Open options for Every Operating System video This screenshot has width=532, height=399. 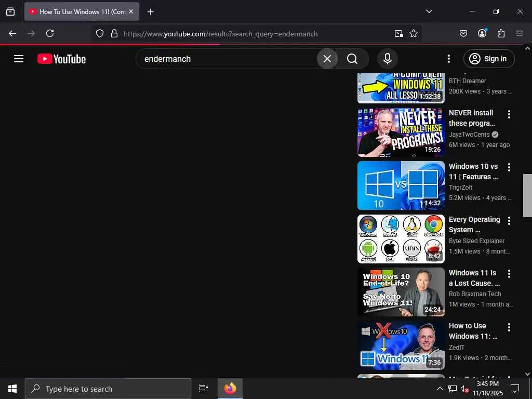509,221
